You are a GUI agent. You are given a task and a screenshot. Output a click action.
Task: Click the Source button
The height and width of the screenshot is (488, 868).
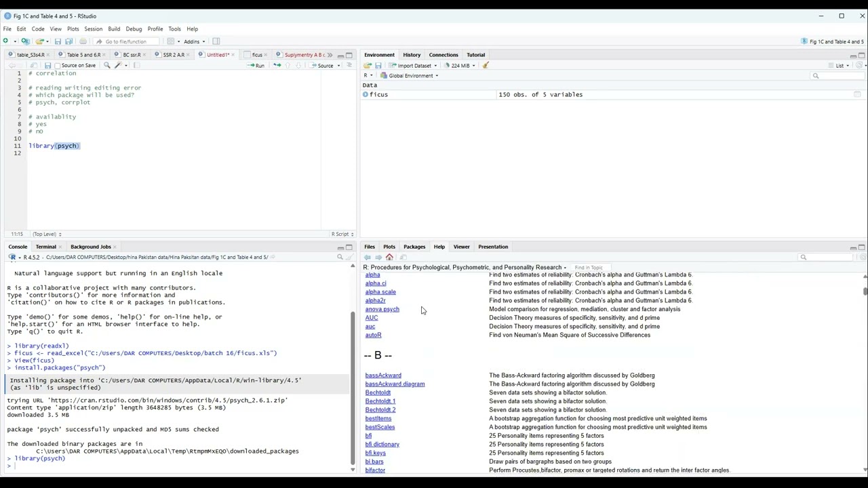(322, 66)
